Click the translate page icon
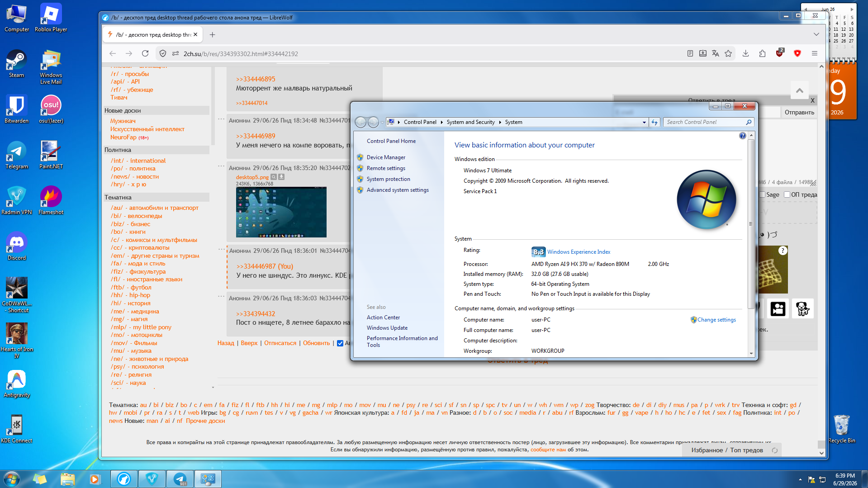This screenshot has height=488, width=868. (x=715, y=53)
